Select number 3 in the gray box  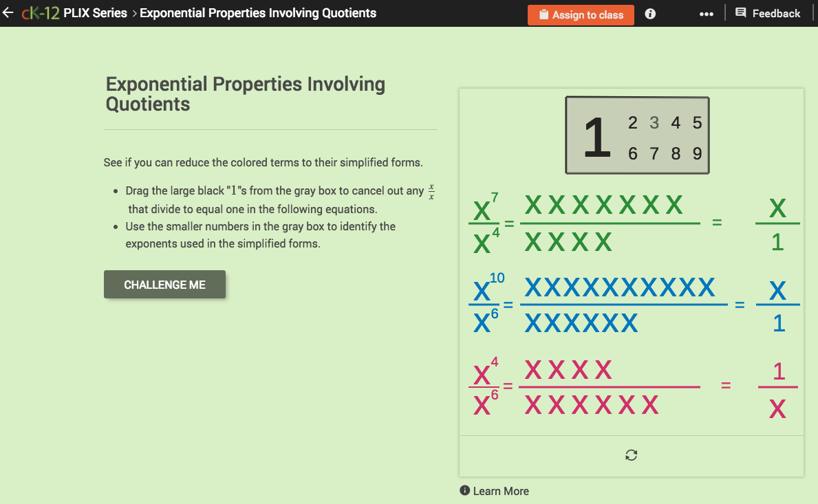pyautogui.click(x=654, y=124)
